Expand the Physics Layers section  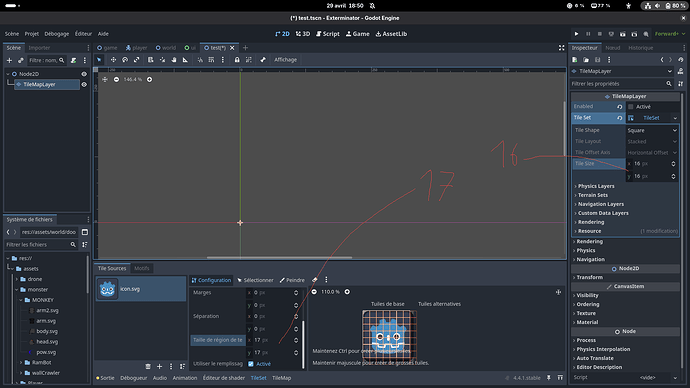(x=595, y=186)
